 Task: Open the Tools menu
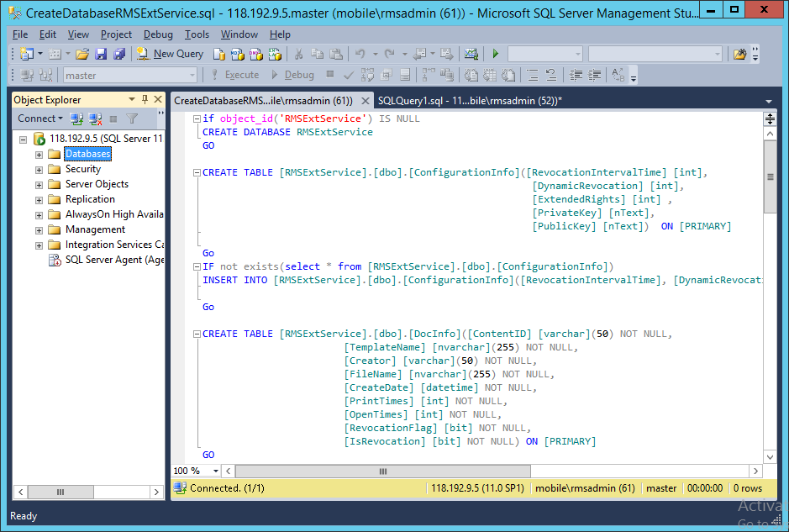[x=197, y=34]
